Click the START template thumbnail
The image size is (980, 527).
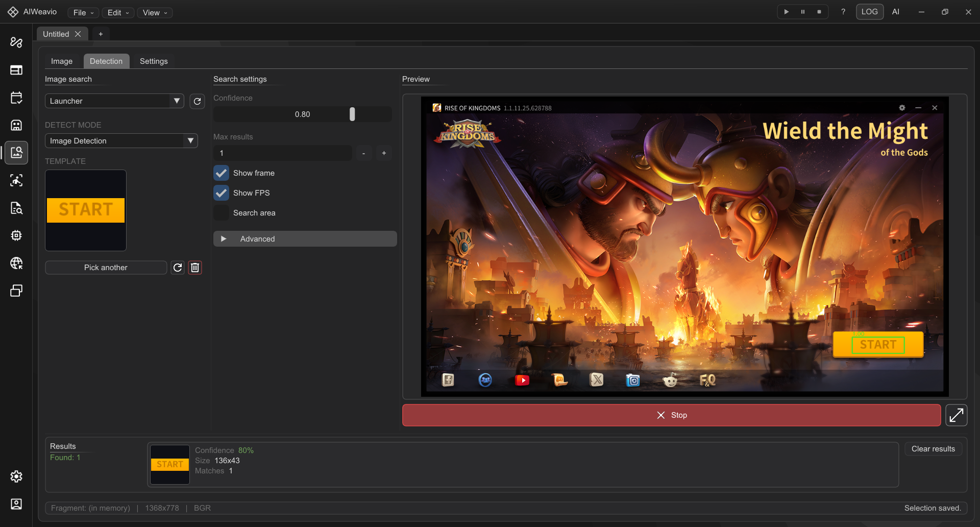coord(86,210)
